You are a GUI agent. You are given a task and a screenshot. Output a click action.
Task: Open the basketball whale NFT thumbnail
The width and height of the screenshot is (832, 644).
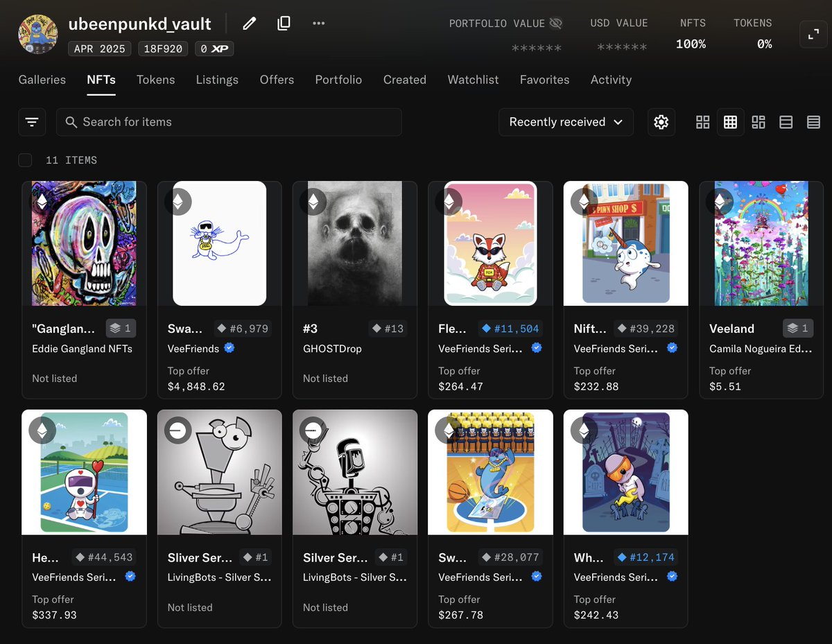pos(490,472)
